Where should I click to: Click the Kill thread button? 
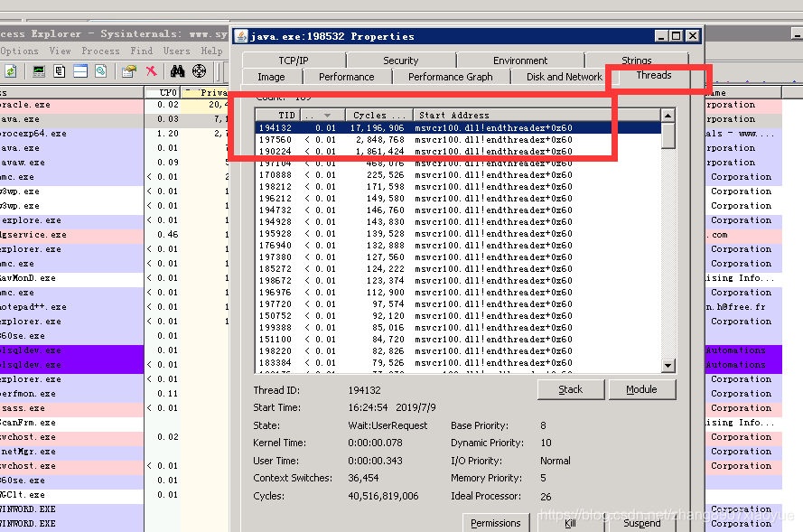pyautogui.click(x=570, y=523)
